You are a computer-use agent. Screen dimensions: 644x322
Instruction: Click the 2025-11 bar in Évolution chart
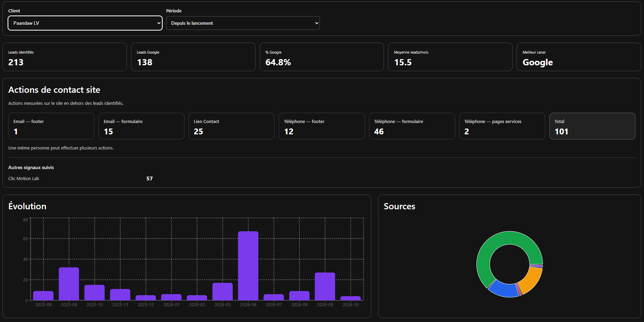tap(120, 295)
